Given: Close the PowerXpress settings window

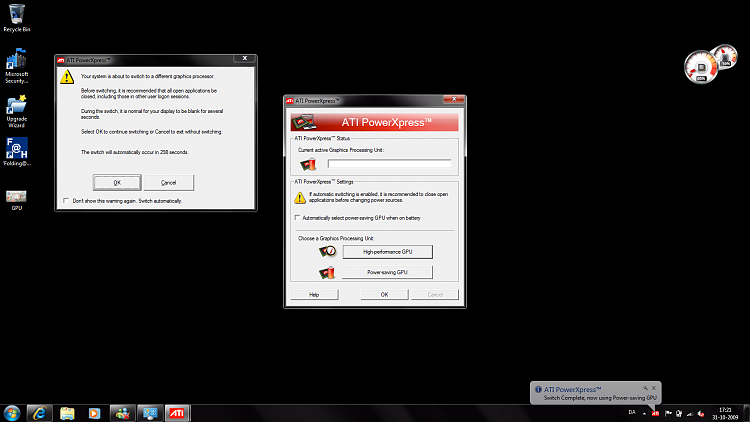Looking at the screenshot, I should [x=454, y=99].
